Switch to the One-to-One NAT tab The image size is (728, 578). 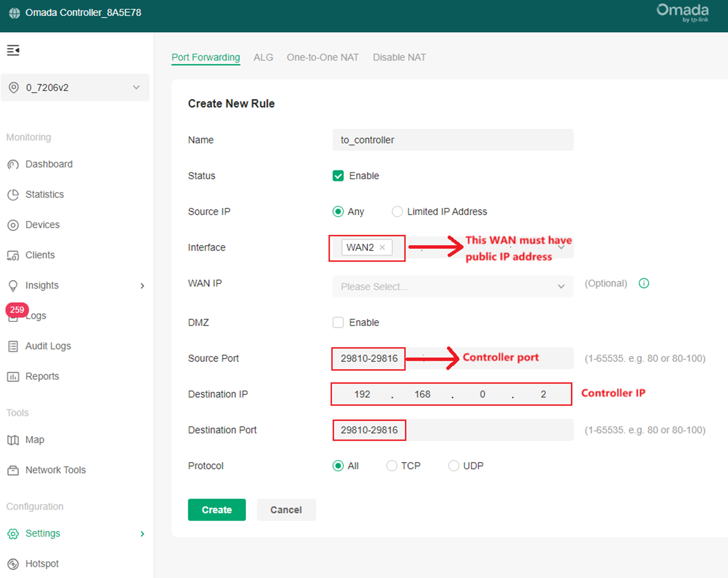pos(323,57)
